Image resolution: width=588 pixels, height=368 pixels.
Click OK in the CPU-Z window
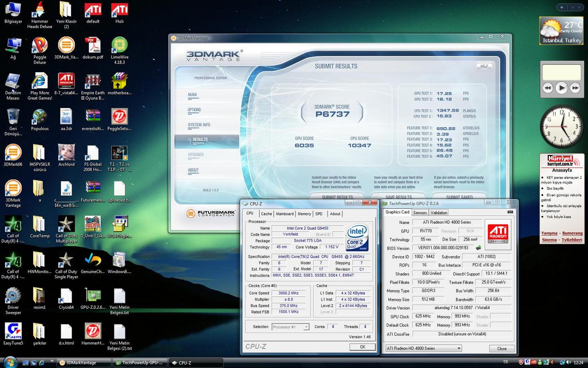click(x=362, y=347)
